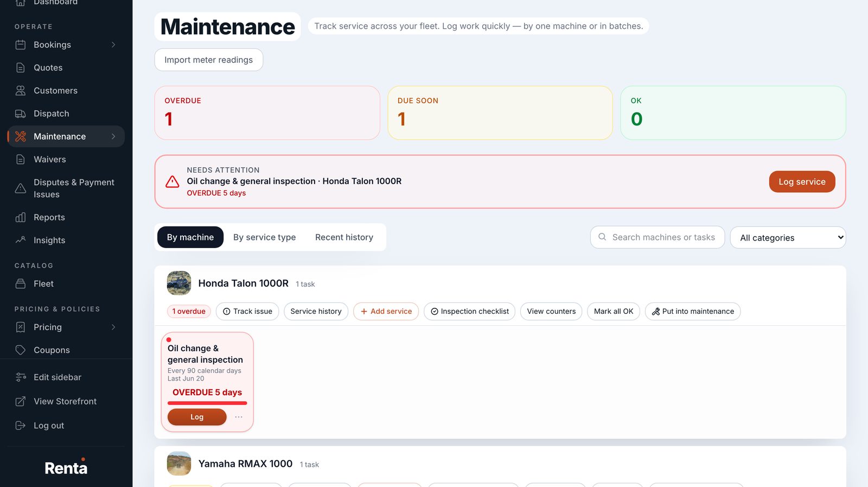
Task: Switch to the By machine tab
Action: pos(190,237)
